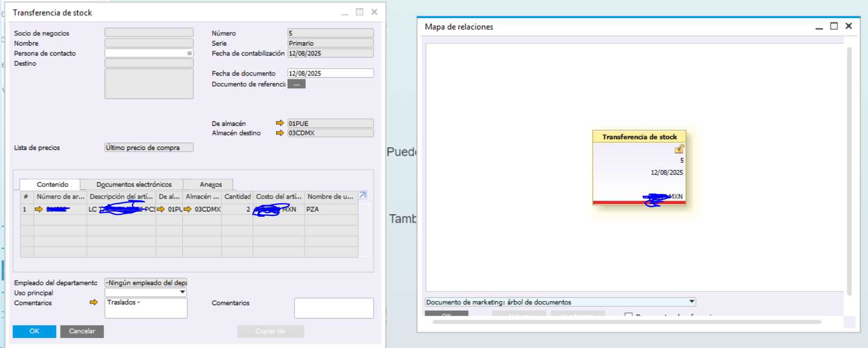Click the De almacén link arrow
The height and width of the screenshot is (348, 868).
pyautogui.click(x=279, y=123)
